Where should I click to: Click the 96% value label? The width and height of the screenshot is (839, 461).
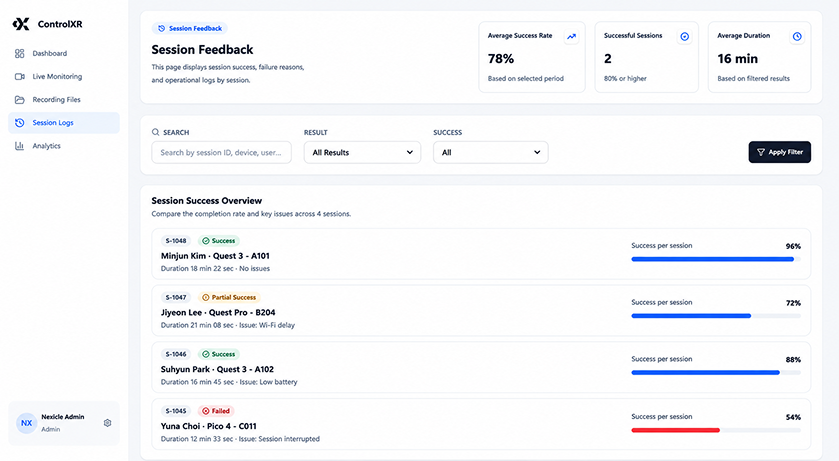793,247
